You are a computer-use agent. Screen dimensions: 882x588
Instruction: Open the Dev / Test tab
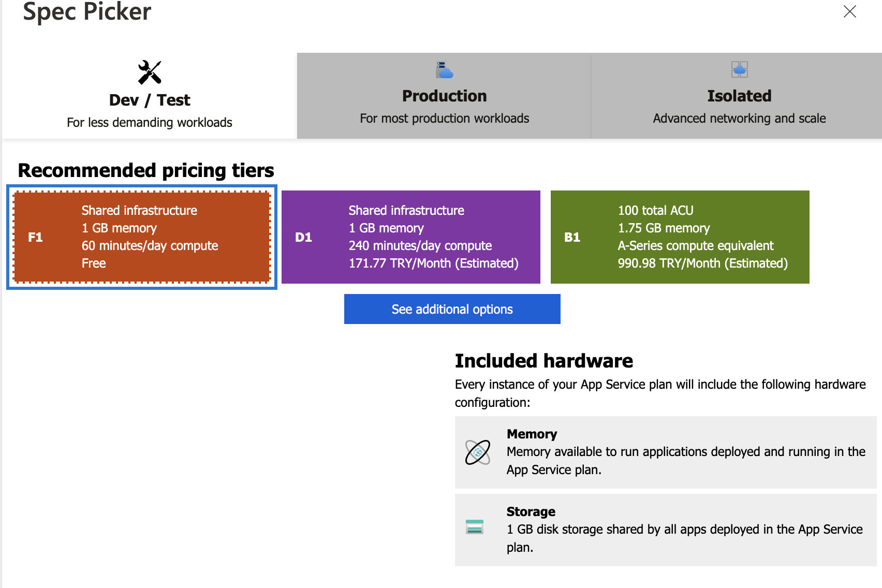[x=149, y=100]
